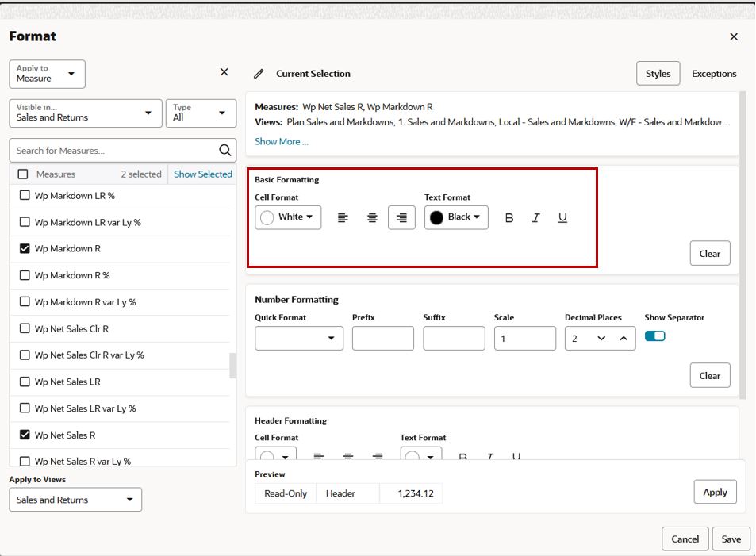
Task: Toggle Italic in Basic Formatting
Action: point(535,218)
